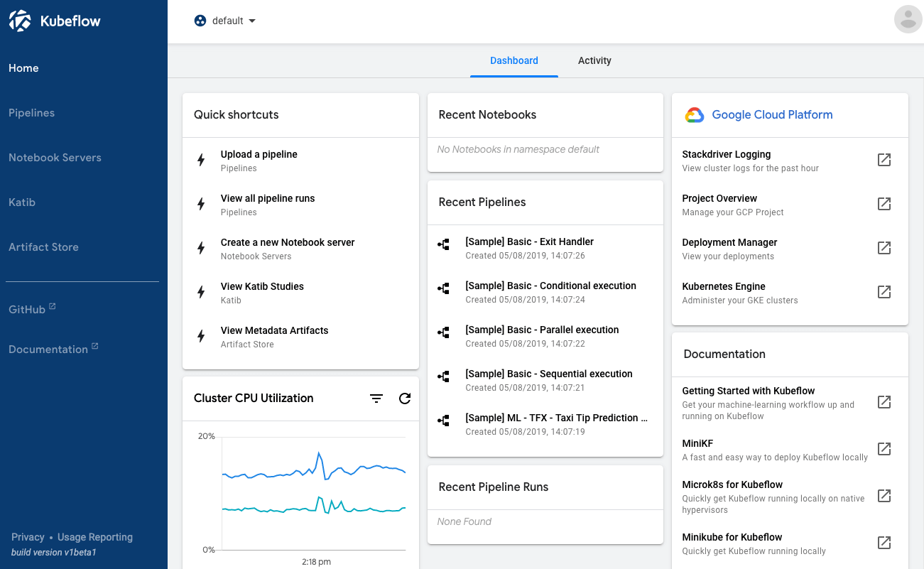Click the Google Cloud logo icon

coord(694,115)
